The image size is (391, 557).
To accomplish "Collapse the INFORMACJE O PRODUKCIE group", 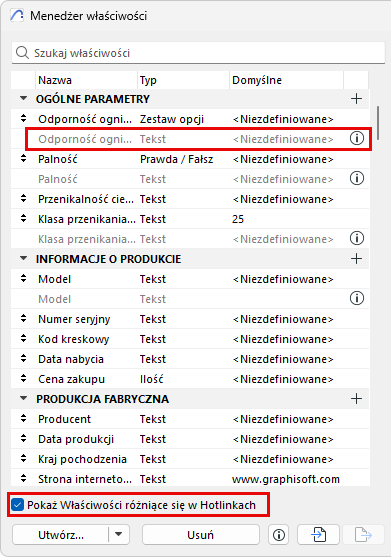I will [x=23, y=259].
